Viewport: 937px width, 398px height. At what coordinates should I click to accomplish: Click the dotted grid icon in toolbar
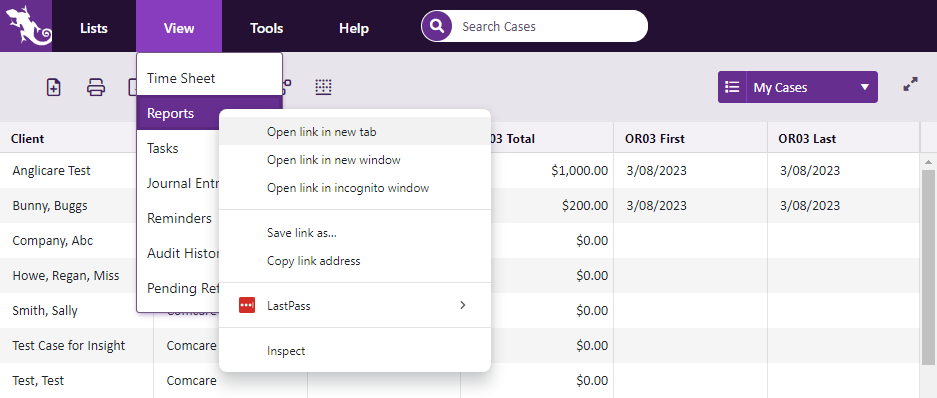(x=323, y=87)
